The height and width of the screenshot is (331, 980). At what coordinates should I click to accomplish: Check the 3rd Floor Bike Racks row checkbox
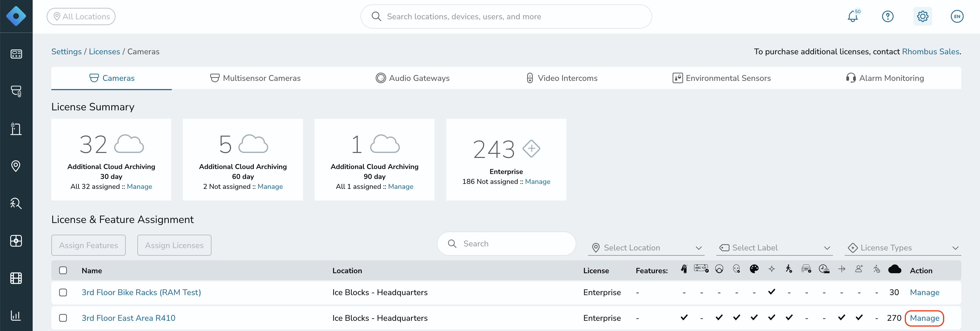63,292
